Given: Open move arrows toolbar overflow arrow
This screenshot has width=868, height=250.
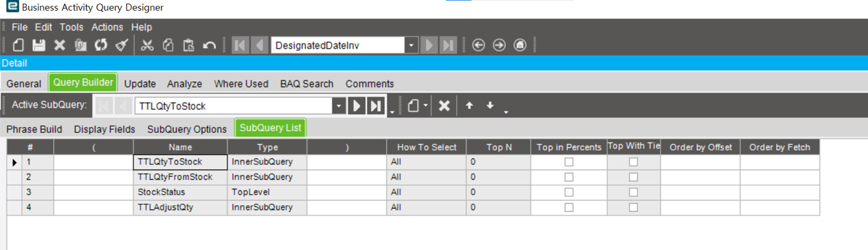Looking at the screenshot, I should [506, 112].
